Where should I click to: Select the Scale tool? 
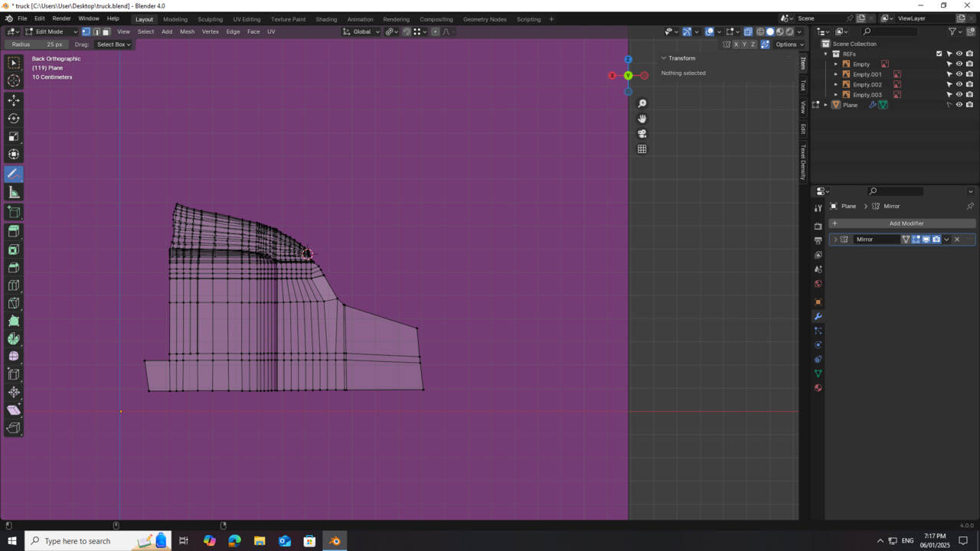[x=14, y=136]
